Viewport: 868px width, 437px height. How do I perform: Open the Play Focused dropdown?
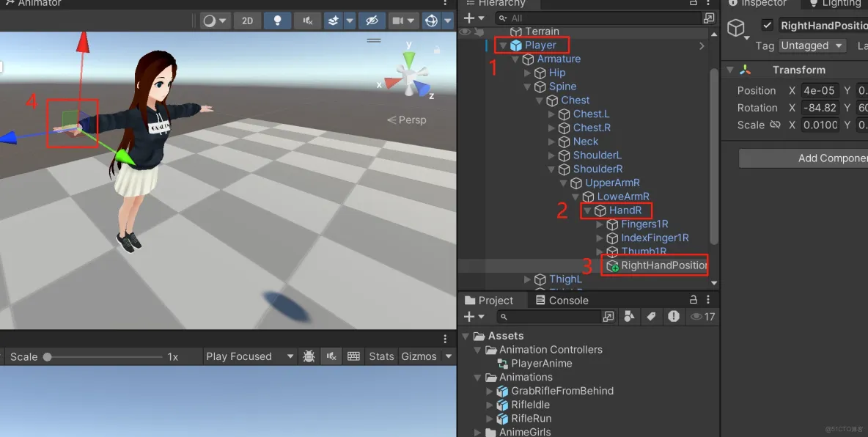pos(249,356)
